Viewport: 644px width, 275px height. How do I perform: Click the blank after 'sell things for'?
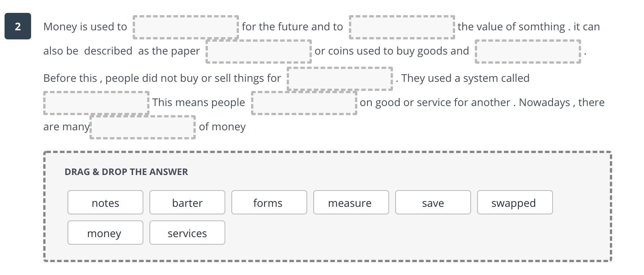coord(339,79)
